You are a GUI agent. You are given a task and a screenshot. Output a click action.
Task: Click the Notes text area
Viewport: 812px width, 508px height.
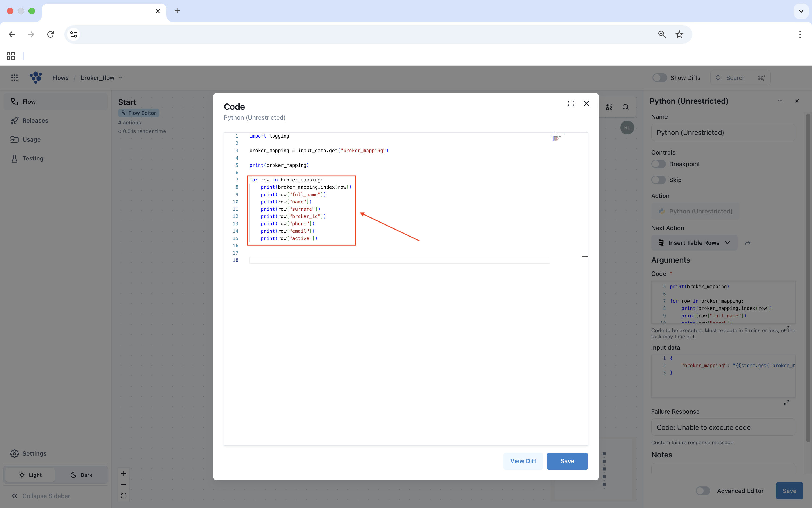point(723,468)
